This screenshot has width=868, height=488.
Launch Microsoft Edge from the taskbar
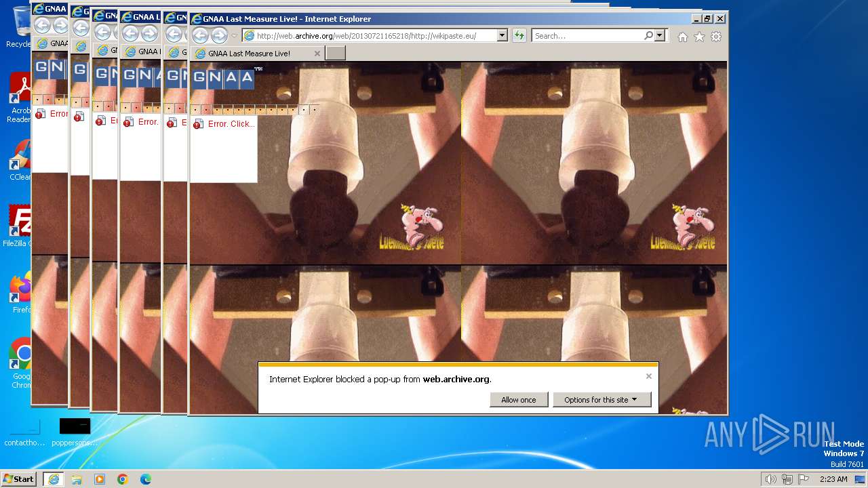(146, 479)
